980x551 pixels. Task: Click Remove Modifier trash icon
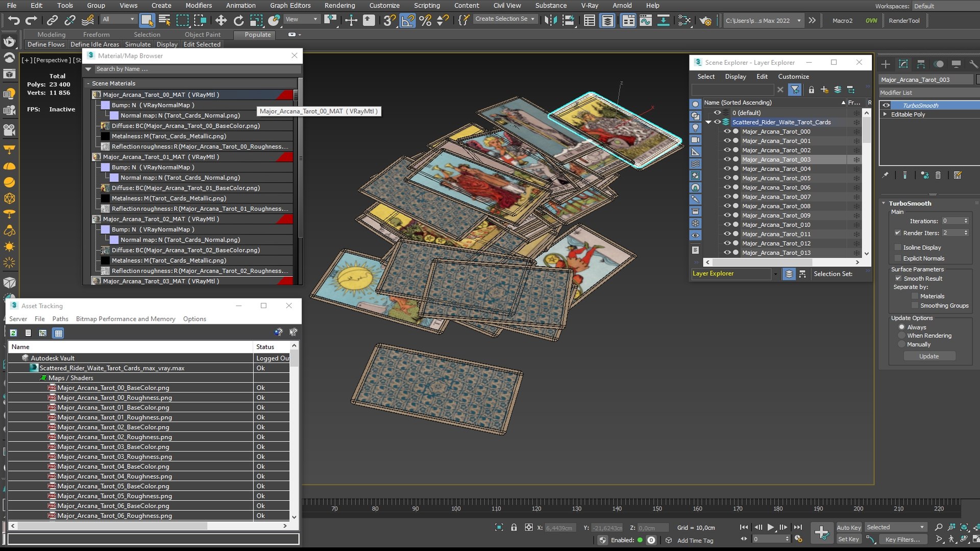click(x=938, y=175)
